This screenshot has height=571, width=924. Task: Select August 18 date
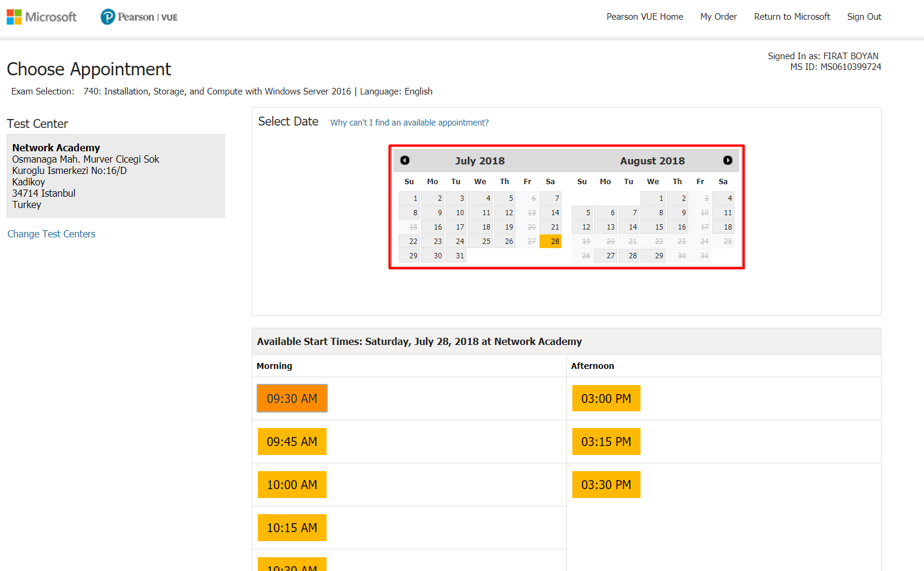[723, 227]
